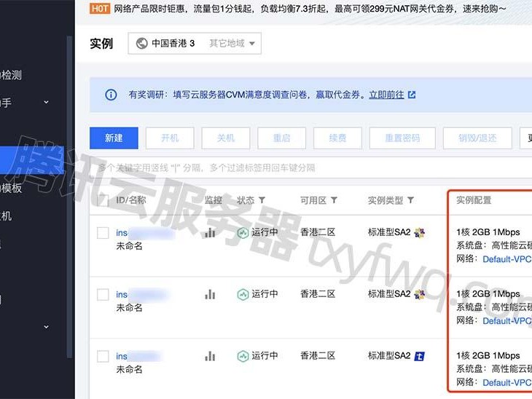Click running status icon of third instance
532x399 pixels.
coord(243,356)
